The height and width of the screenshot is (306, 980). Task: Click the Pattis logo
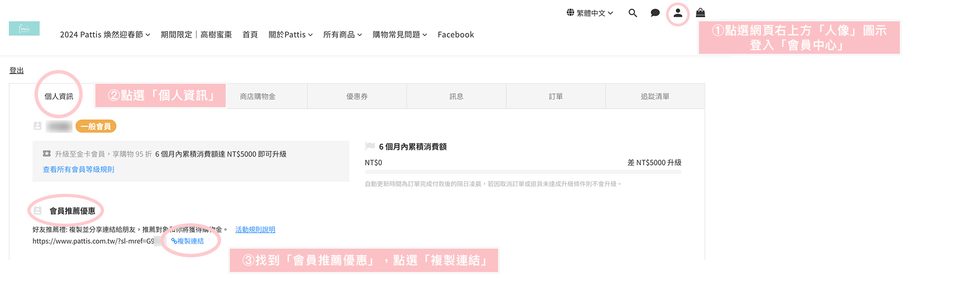(x=24, y=28)
